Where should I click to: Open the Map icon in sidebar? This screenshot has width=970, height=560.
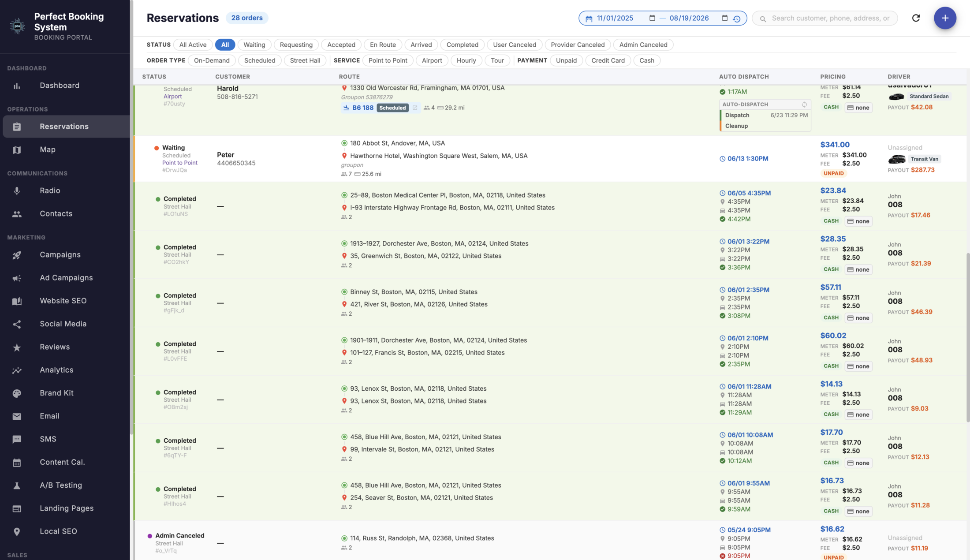click(x=17, y=150)
